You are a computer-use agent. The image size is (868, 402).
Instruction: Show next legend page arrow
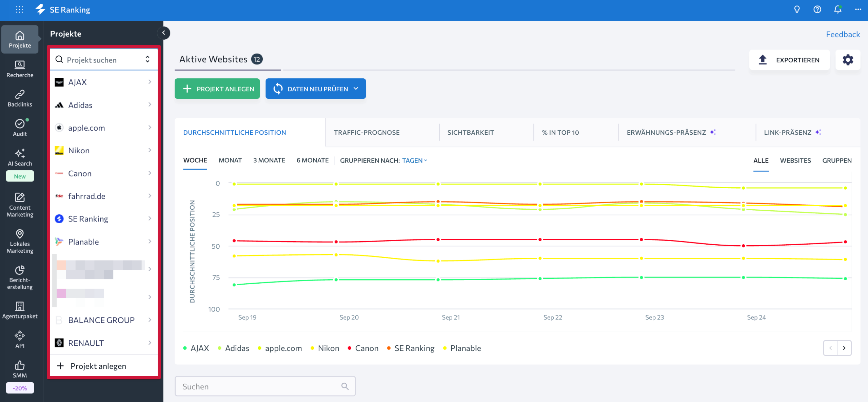(x=844, y=348)
